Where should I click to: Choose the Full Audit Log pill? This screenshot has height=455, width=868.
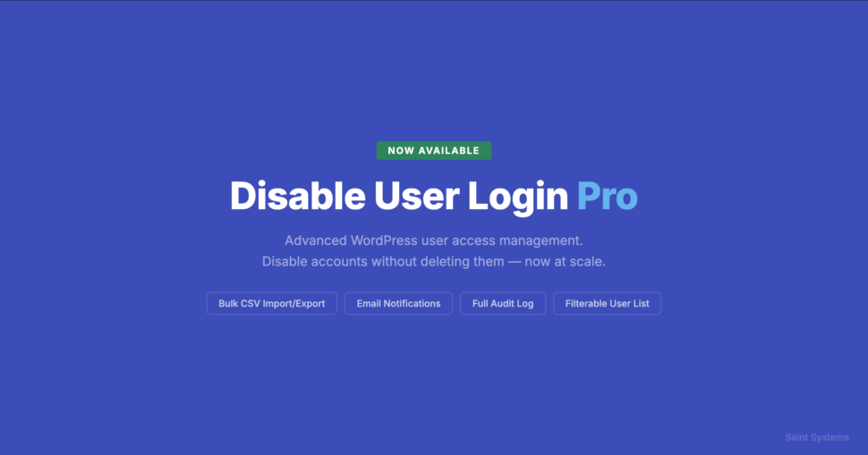pyautogui.click(x=503, y=304)
